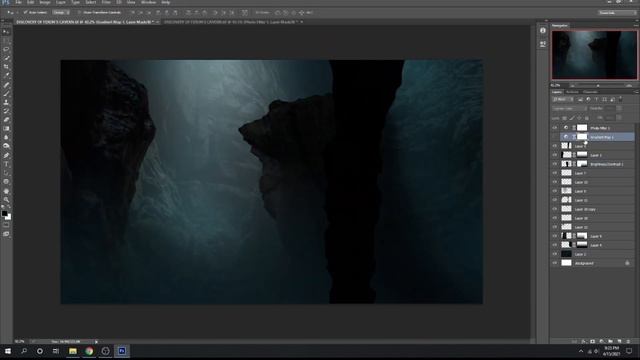Hide the Layer 2 layer
Viewport: 640px width, 360px height.
[x=555, y=254]
